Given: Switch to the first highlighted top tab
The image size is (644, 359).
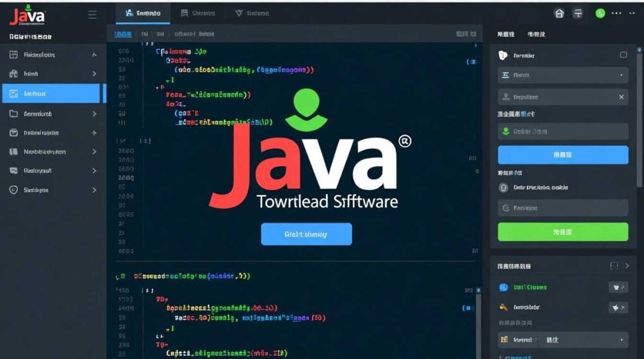Looking at the screenshot, I should click(x=143, y=13).
